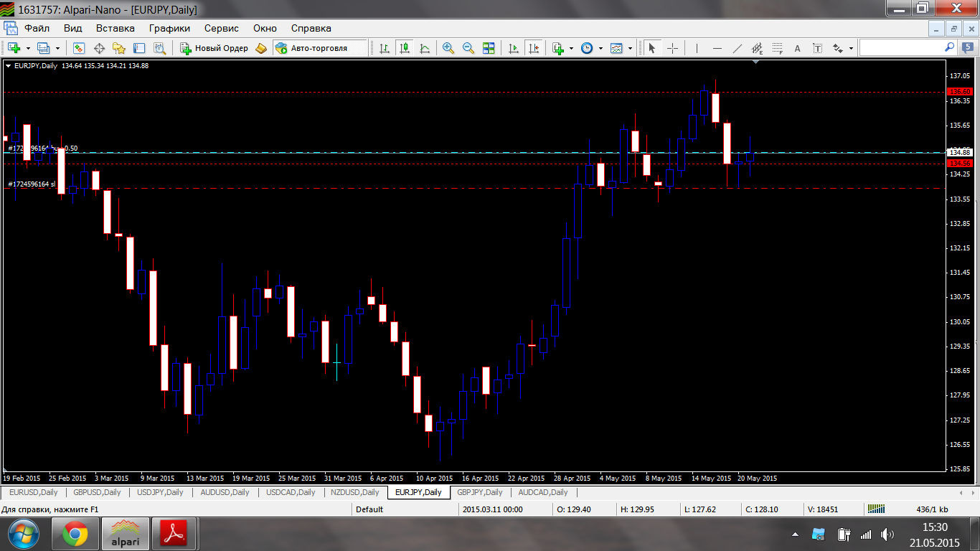This screenshot has width=980, height=551.
Task: Select the letter A text tool
Action: (x=797, y=48)
